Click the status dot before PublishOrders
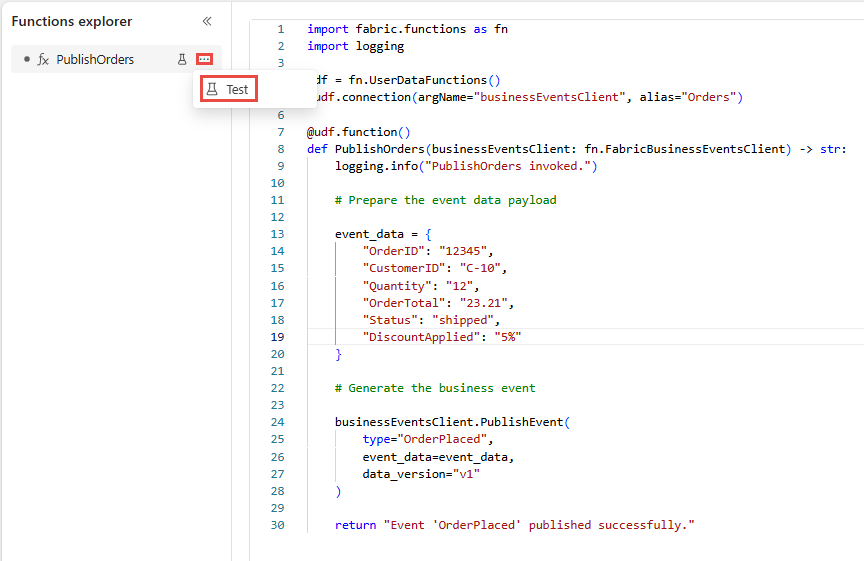The width and height of the screenshot is (864, 561). coord(27,59)
